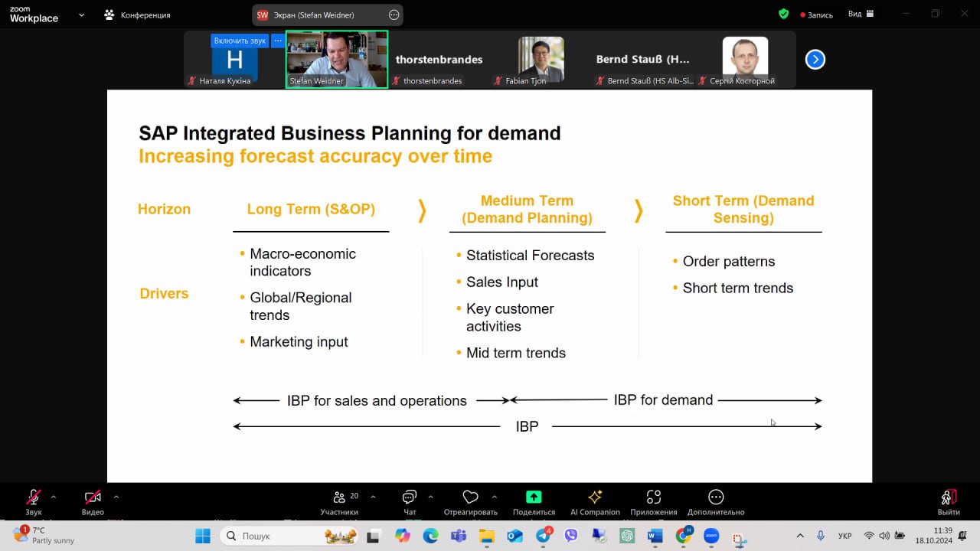
Task: Leave the meeting with Выйти
Action: pos(949,501)
